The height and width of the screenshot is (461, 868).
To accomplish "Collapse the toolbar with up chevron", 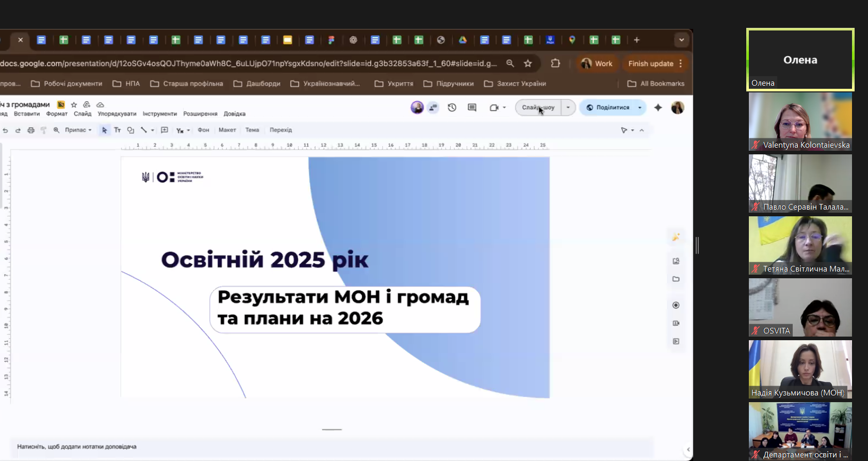I will click(x=642, y=130).
